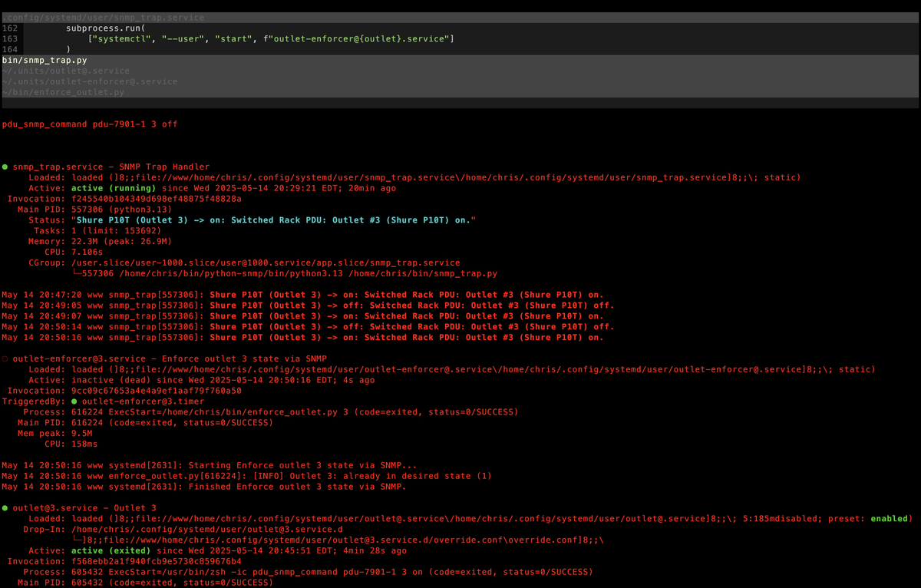This screenshot has height=588, width=921.
Task: Click the 'Starting Enforce outlet 3 state' log line
Action: 210,465
